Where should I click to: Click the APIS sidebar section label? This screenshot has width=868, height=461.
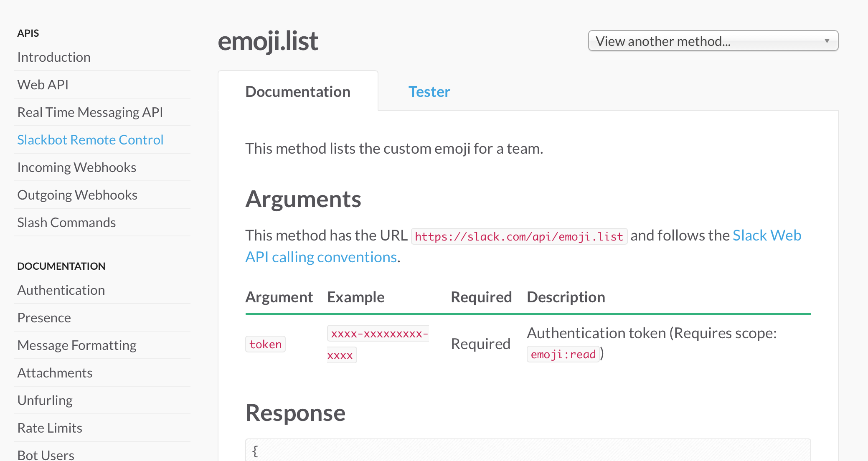pos(28,33)
